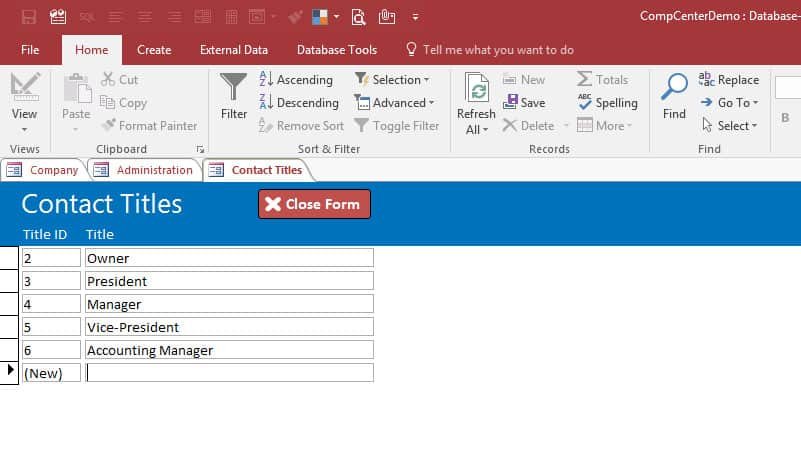Open the File tab
The height and width of the screenshot is (462, 801).
30,50
